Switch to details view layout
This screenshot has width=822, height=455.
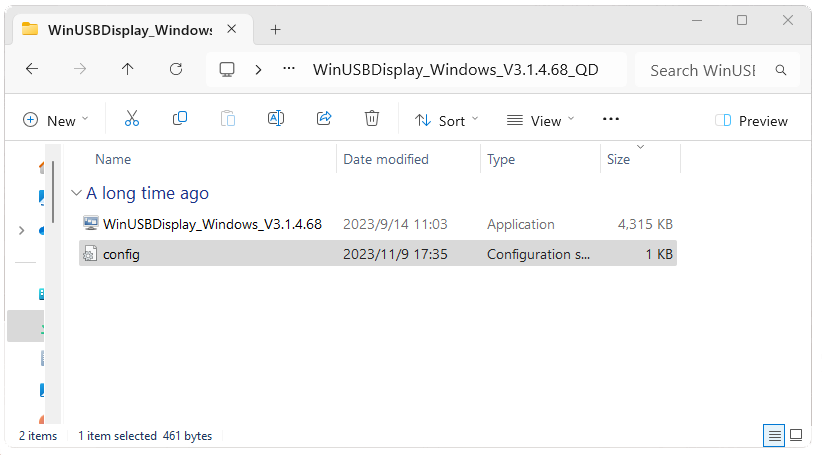[x=773, y=436]
